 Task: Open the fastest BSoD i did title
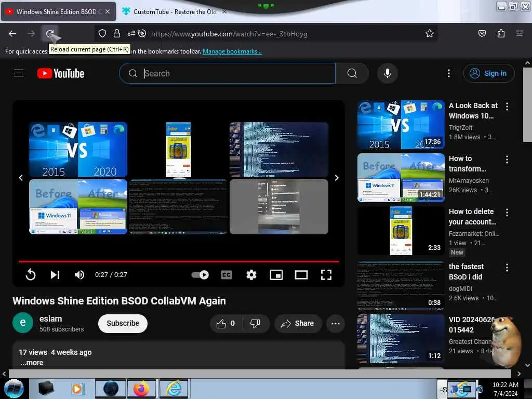coord(466,271)
